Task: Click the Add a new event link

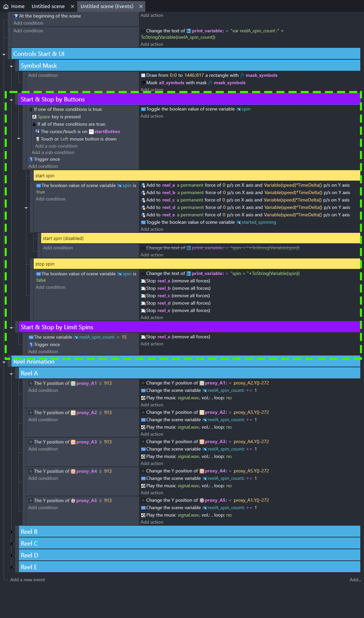Action: (27, 580)
